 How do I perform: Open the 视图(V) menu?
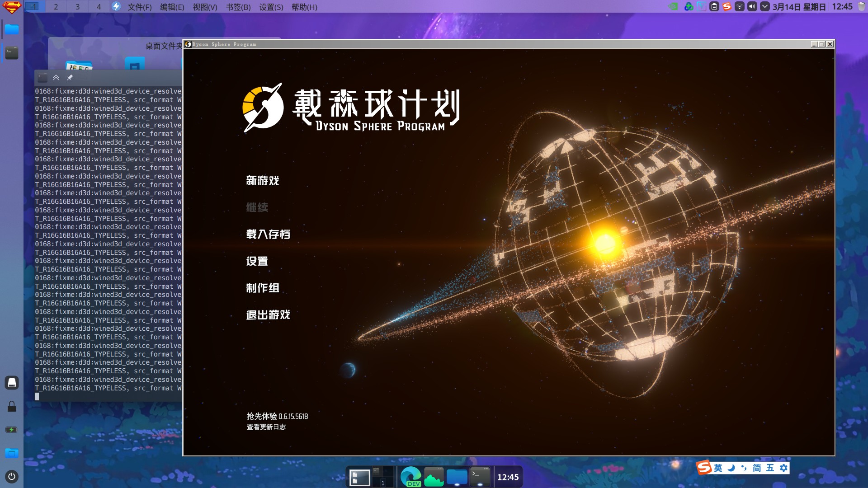(205, 7)
